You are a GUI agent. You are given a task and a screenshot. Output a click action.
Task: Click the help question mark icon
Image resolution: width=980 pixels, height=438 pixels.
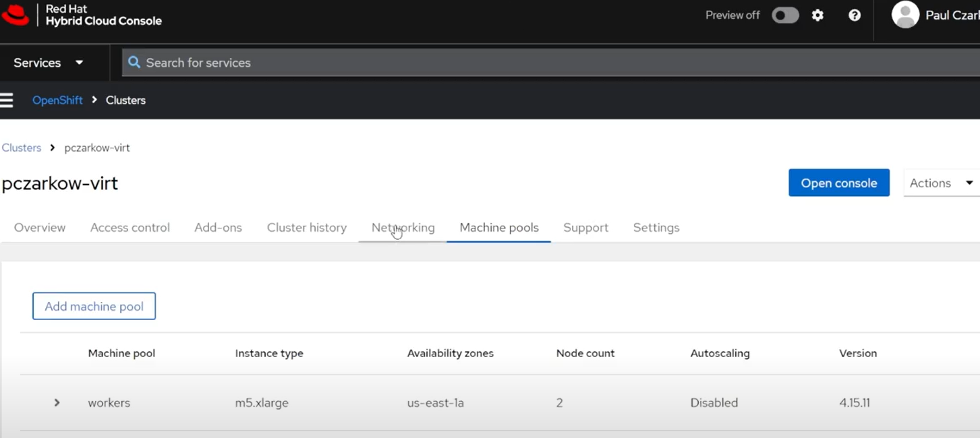coord(854,15)
